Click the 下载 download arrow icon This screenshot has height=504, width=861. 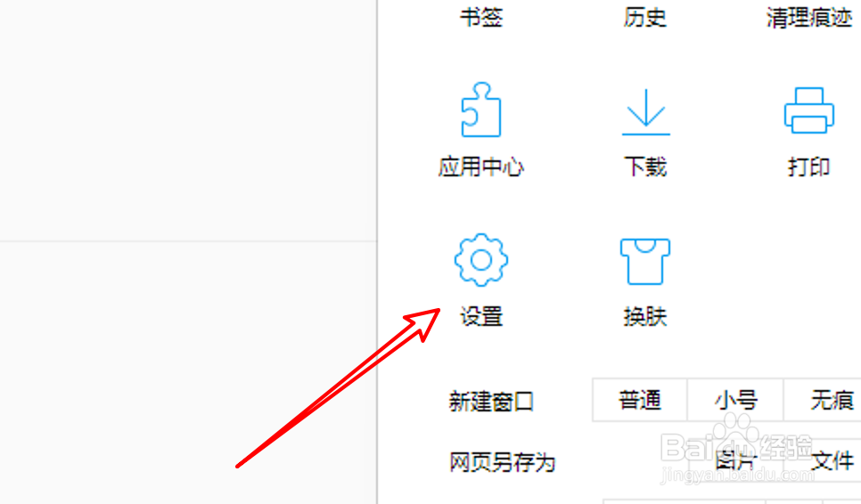645,112
